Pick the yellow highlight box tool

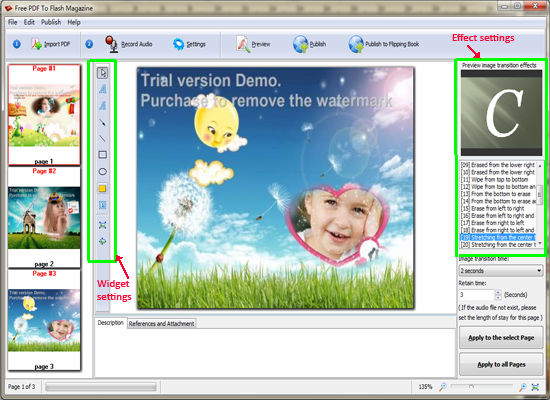[x=102, y=188]
